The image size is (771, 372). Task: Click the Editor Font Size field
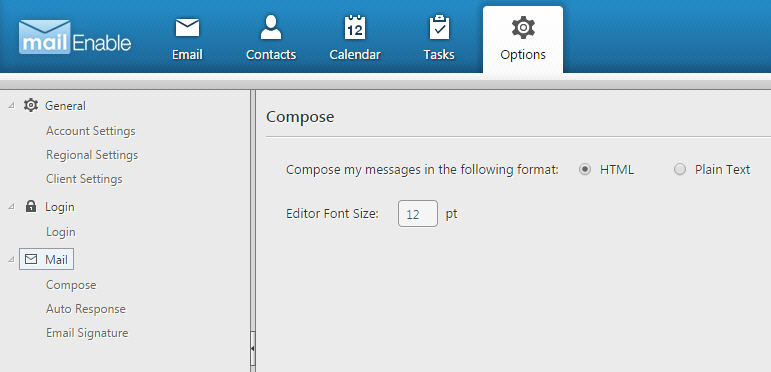coord(417,214)
